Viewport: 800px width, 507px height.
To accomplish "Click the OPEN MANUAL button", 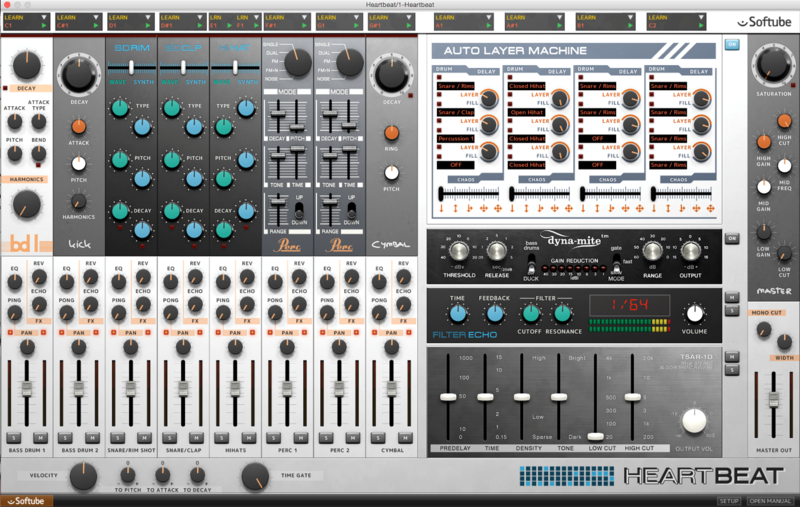I will pos(770,501).
